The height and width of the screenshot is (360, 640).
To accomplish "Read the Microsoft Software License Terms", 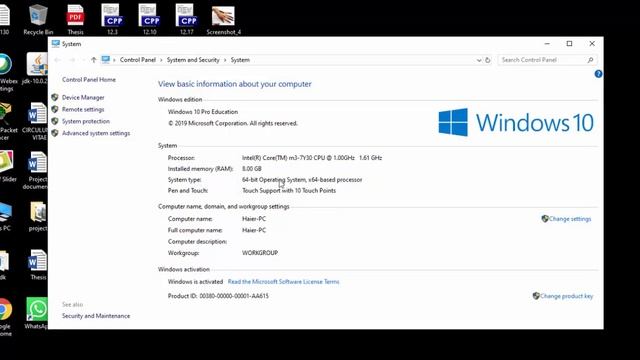I will (283, 282).
